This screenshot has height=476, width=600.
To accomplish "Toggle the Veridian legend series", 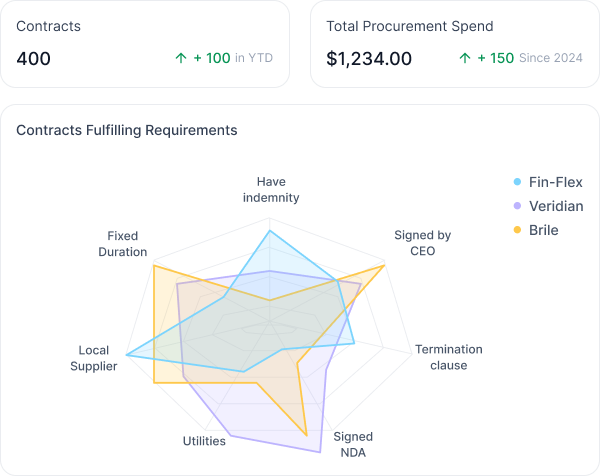I will pos(555,206).
